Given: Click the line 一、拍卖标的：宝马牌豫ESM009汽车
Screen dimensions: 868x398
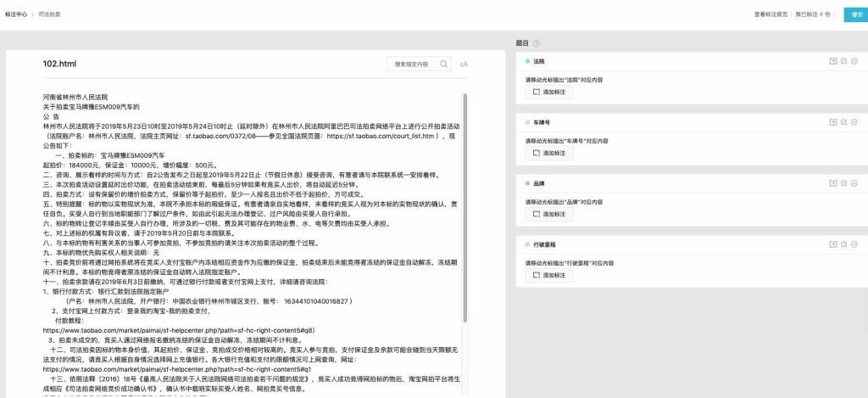Looking at the screenshot, I should click(109, 155).
